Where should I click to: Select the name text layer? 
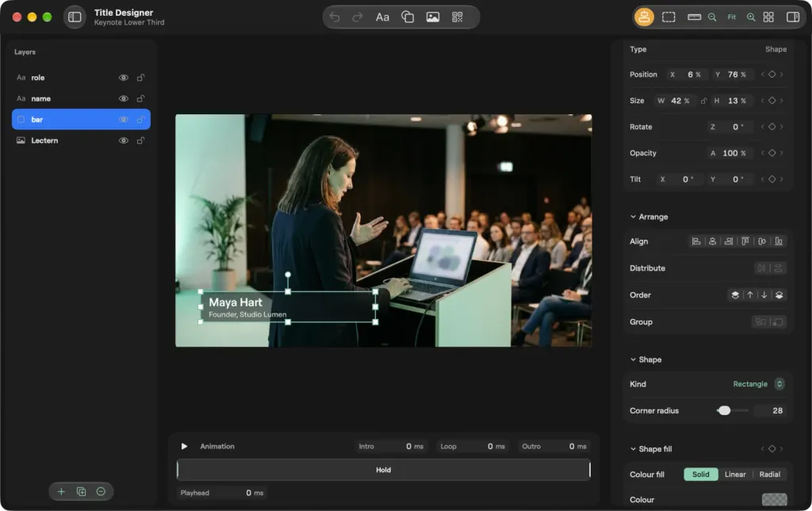click(x=81, y=98)
